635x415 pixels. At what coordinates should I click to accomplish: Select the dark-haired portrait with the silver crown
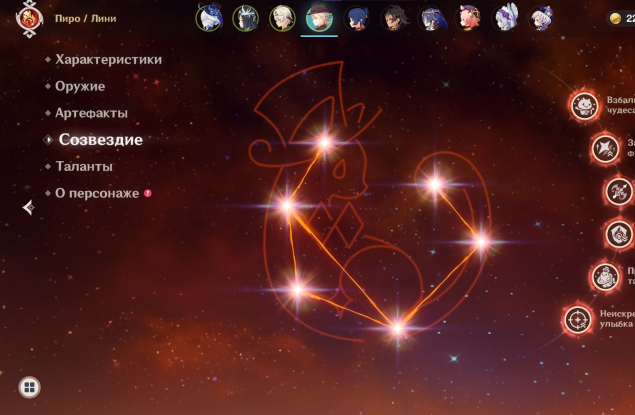pyautogui.click(x=245, y=18)
